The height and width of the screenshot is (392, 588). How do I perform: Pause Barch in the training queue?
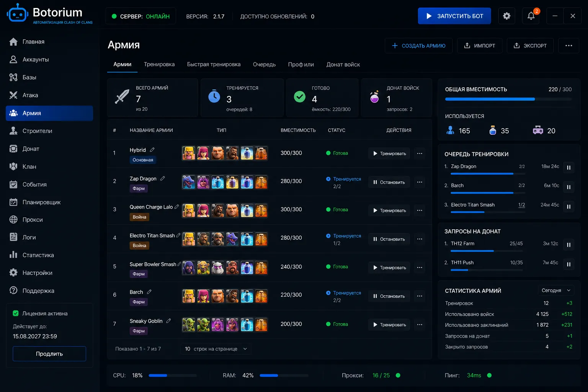569,187
